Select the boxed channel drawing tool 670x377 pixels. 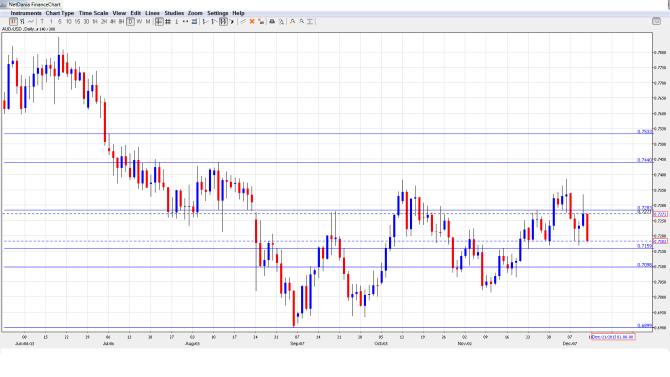coord(223,21)
